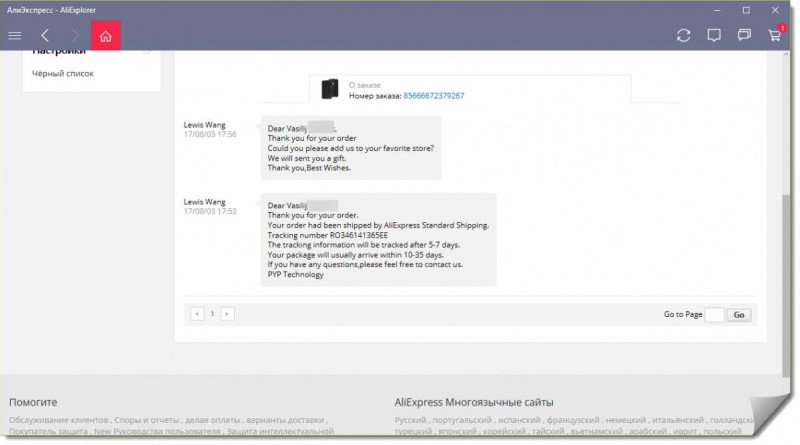Click the order product thumbnail

tap(330, 89)
